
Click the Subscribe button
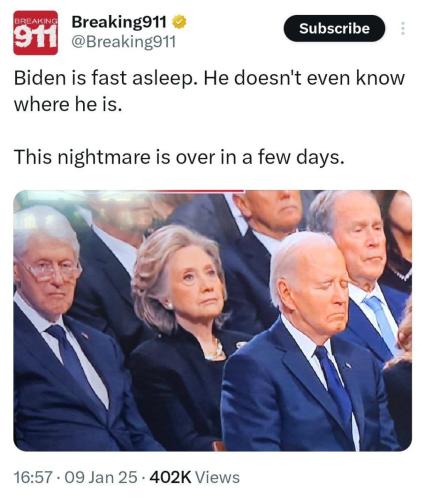click(334, 28)
